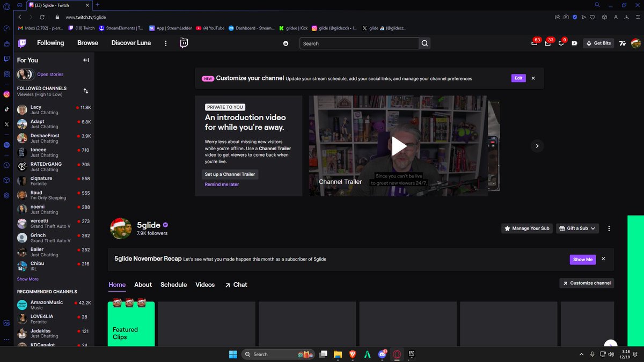Click the Featured Clips tile
The width and height of the screenshot is (644, 362).
pyautogui.click(x=131, y=323)
